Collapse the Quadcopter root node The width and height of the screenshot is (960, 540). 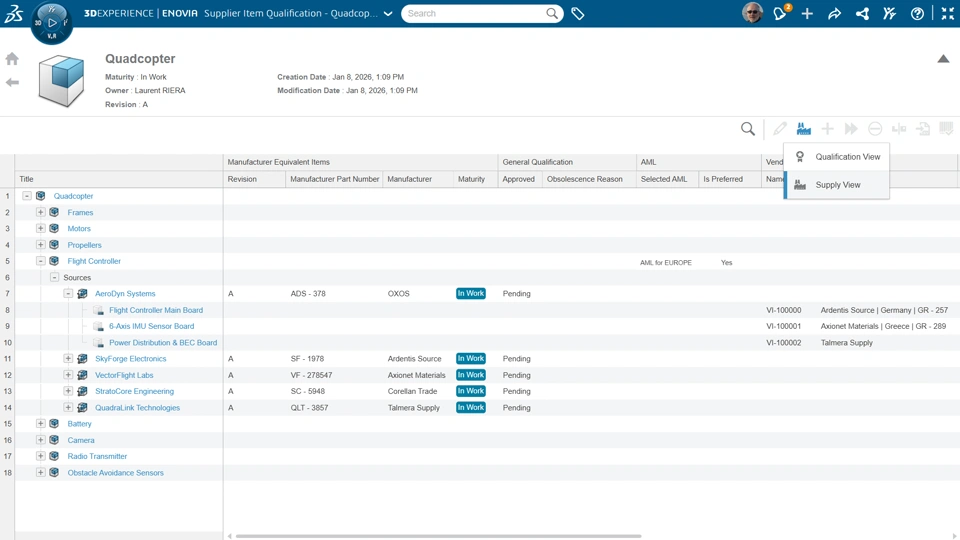[27, 196]
